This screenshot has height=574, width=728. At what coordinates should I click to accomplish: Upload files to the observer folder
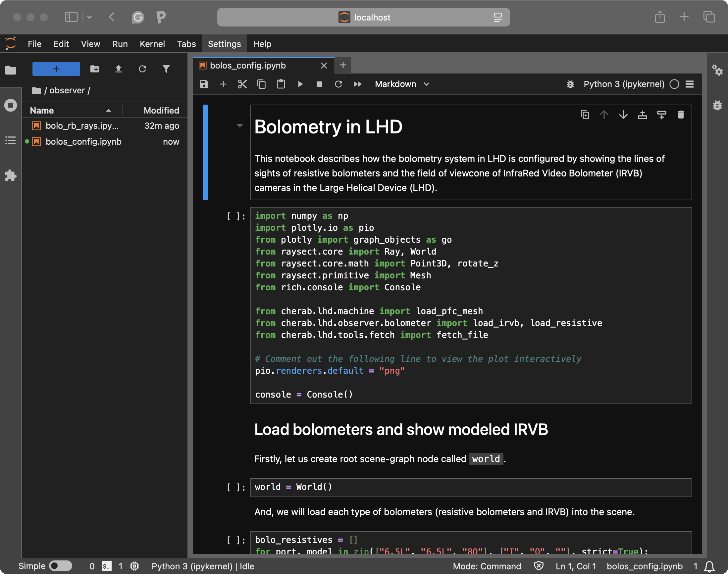118,69
